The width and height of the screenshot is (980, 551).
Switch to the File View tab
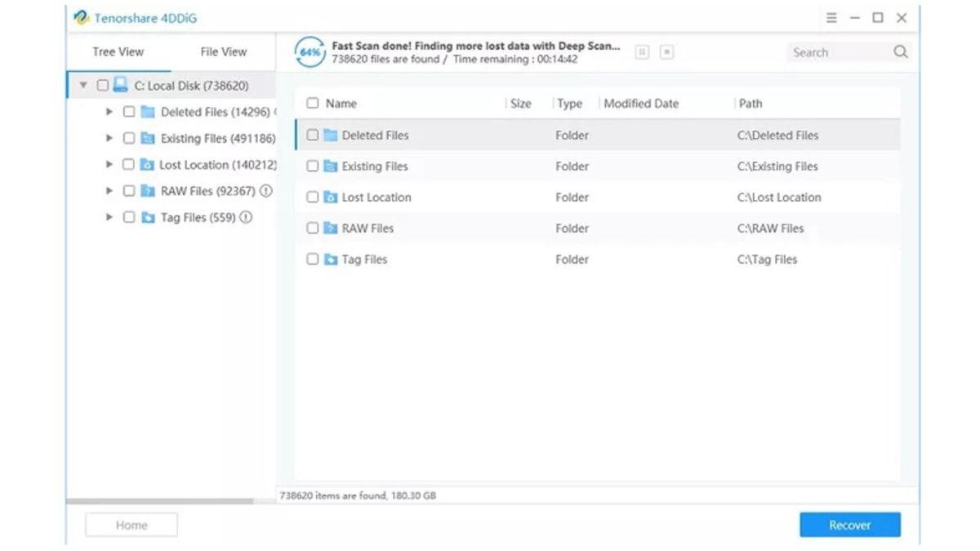point(223,51)
